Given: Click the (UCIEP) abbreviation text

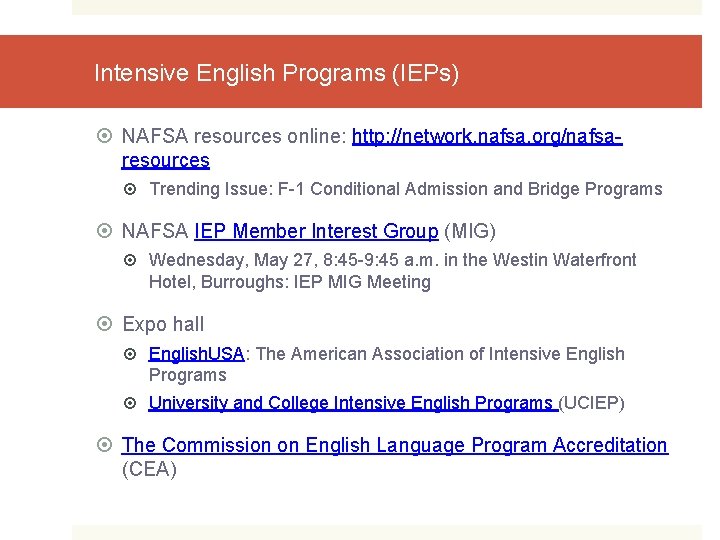Looking at the screenshot, I should point(592,404).
